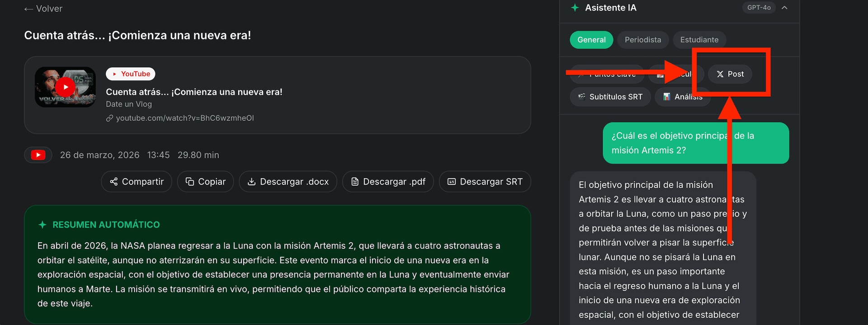Open the GPT-4o model selector
Screen dimensions: 868x325
point(759,8)
